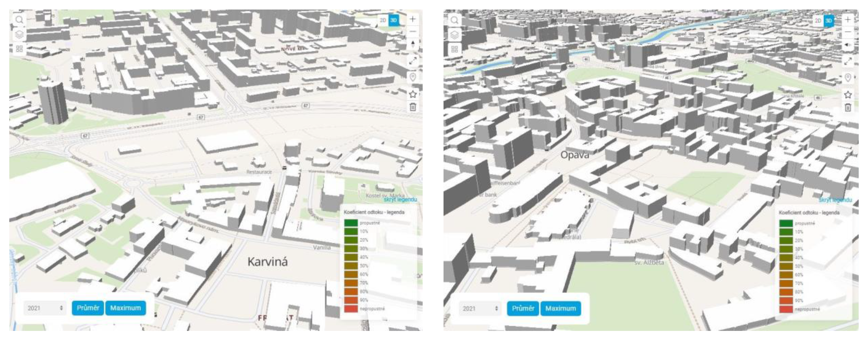Image resolution: width=868 pixels, height=342 pixels.
Task: Click trash delete icon on Karviná map
Action: [413, 107]
